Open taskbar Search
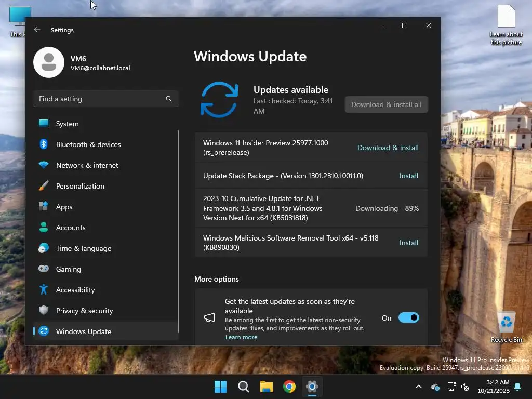 (x=244, y=387)
